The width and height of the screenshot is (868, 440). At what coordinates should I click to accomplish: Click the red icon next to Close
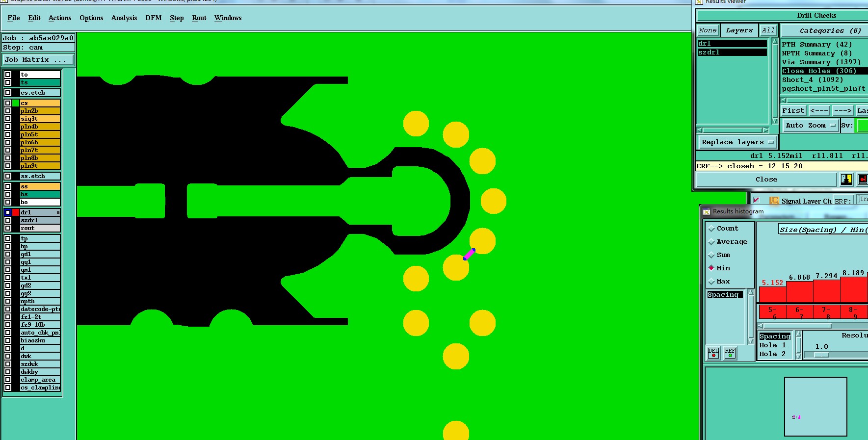(x=863, y=180)
